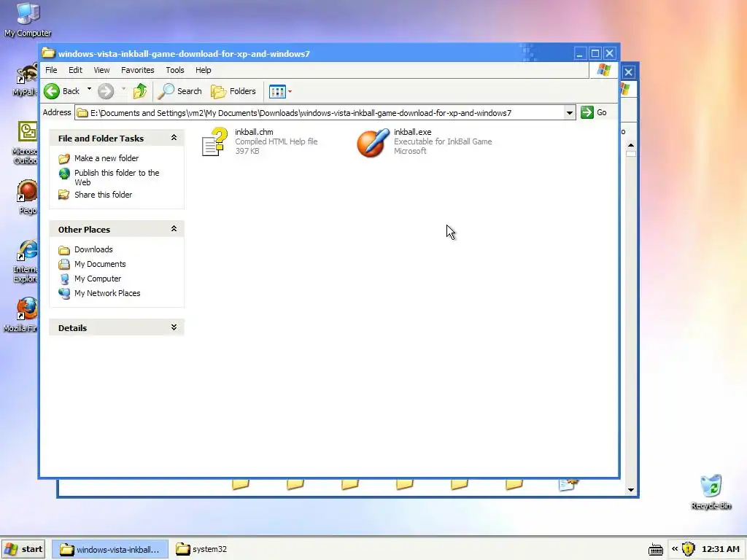Go to My Computer in Other Places
This screenshot has height=560, width=747.
(98, 279)
